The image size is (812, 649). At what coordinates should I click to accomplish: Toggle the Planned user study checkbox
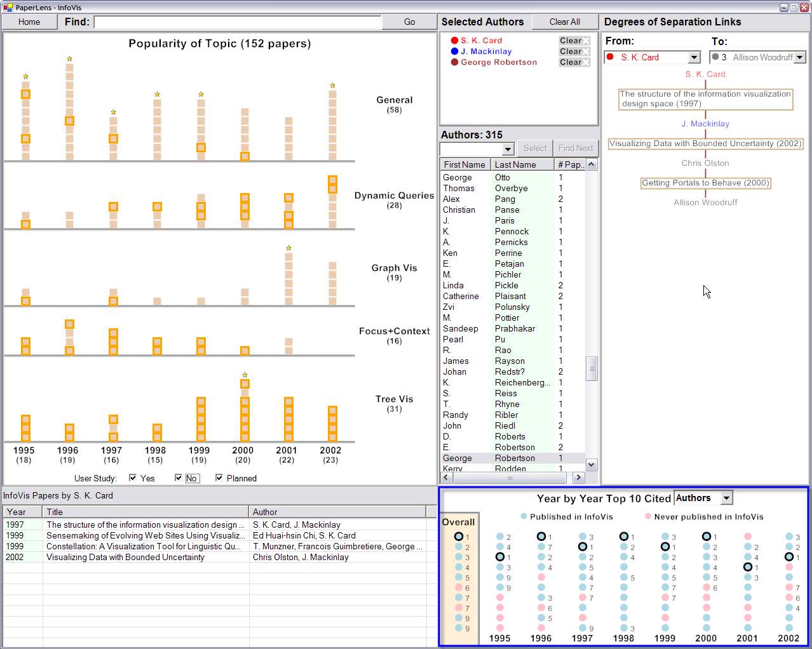219,478
